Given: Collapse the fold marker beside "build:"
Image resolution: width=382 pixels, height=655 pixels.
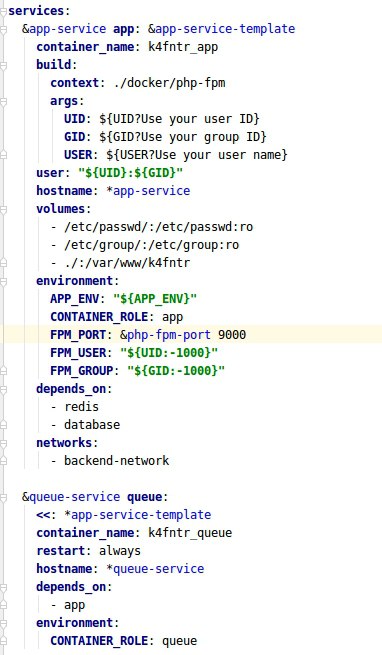Looking at the screenshot, I should pos(3,65).
